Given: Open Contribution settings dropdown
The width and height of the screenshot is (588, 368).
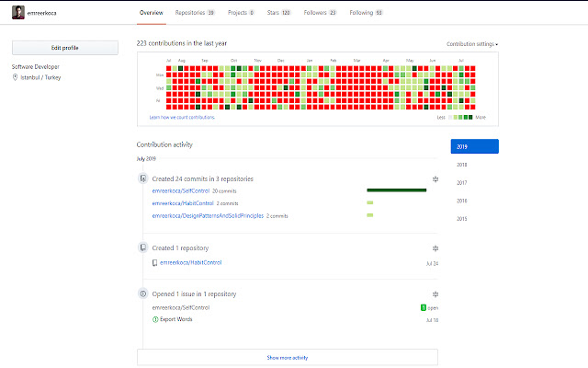Looking at the screenshot, I should (472, 44).
